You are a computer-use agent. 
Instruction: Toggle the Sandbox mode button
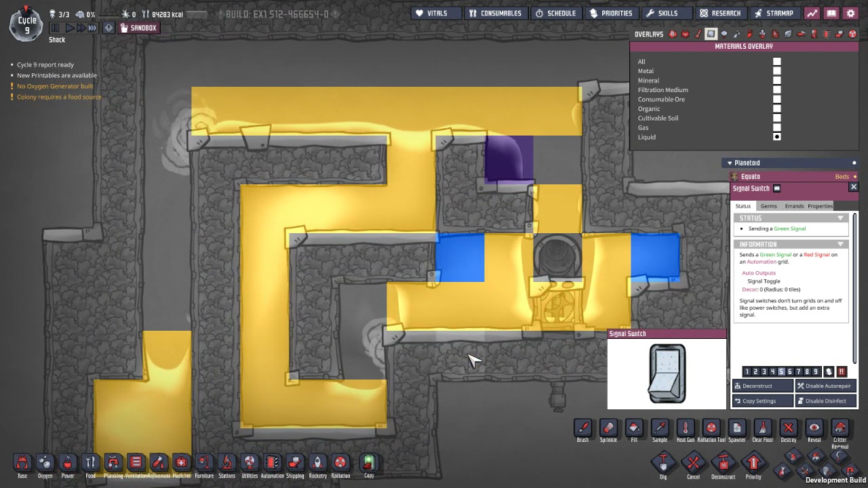[x=138, y=28]
